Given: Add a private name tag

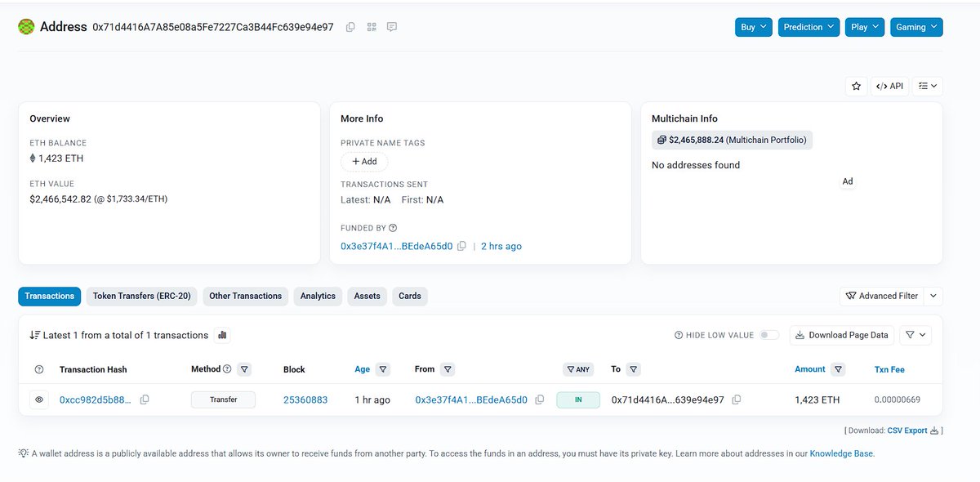Looking at the screenshot, I should click(364, 162).
